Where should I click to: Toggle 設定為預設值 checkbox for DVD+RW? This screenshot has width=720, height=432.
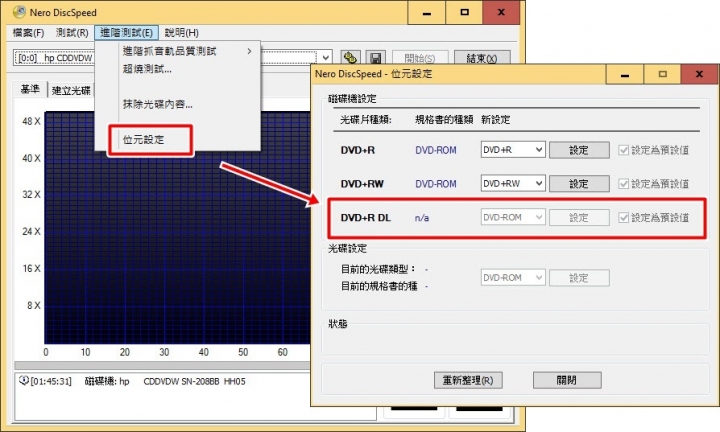(623, 184)
